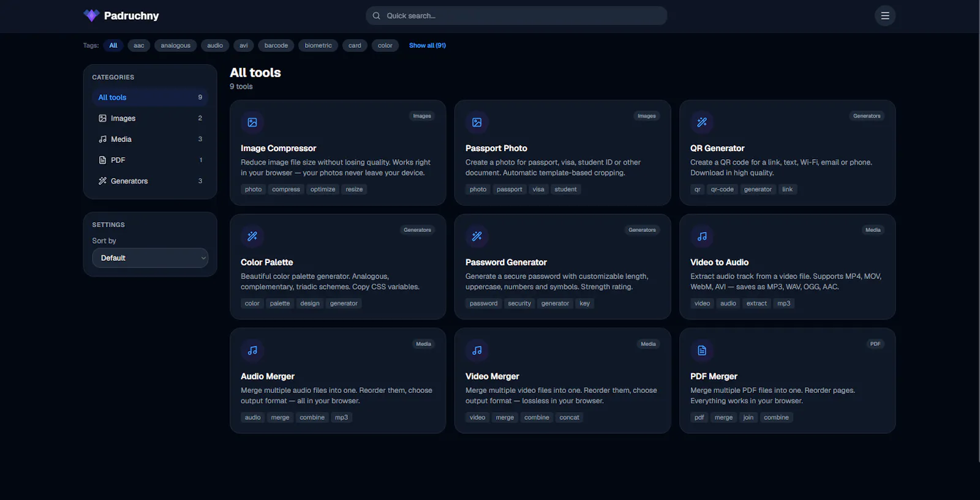The height and width of the screenshot is (500, 980).
Task: Click the PDF badge on PDF Merger card
Action: point(875,344)
